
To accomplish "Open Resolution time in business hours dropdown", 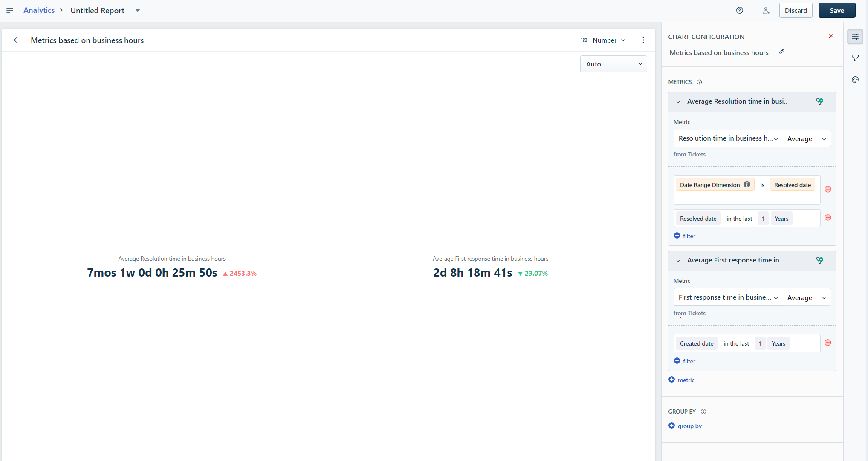I will tap(728, 138).
